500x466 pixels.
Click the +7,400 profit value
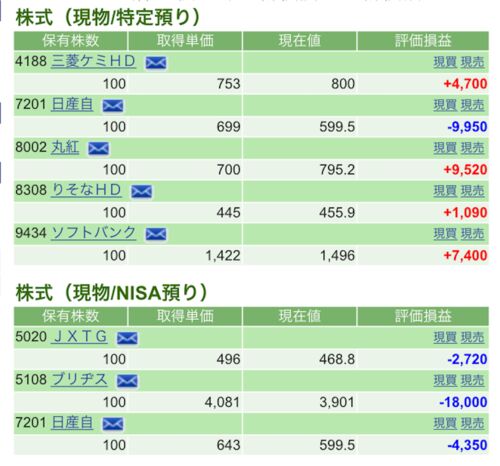(x=465, y=255)
